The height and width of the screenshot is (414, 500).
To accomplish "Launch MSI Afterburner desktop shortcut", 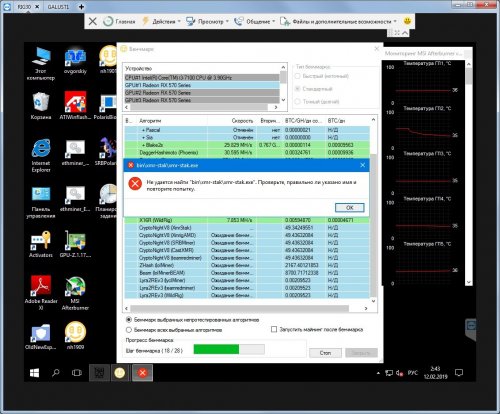I will [x=75, y=292].
